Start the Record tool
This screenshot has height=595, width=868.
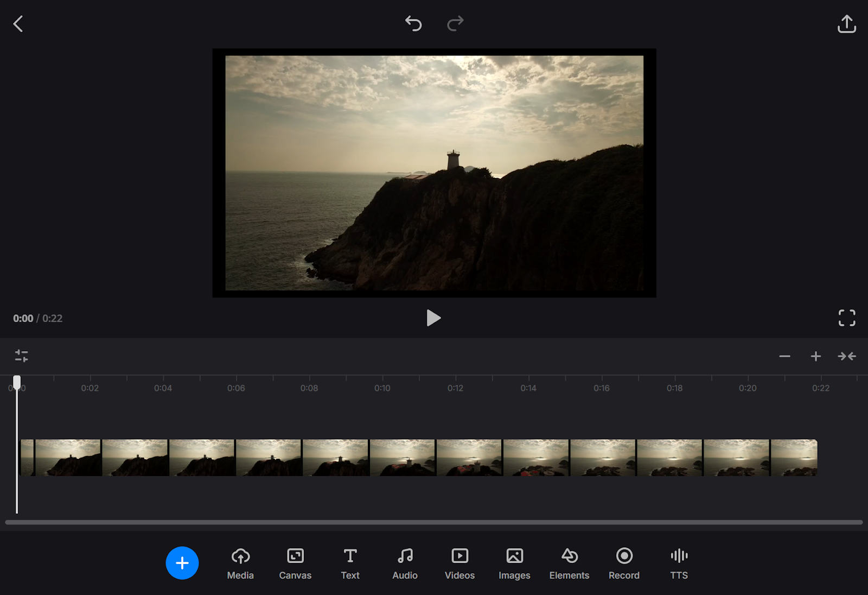[x=624, y=563]
